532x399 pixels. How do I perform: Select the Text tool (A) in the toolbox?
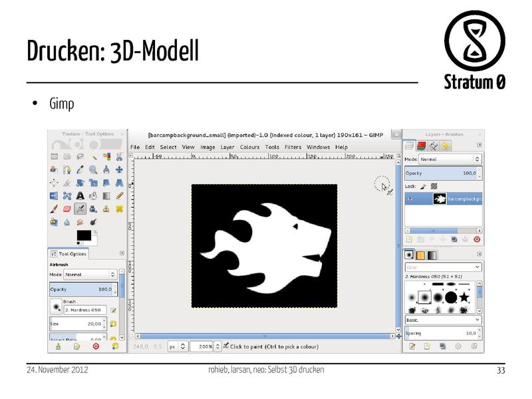tap(80, 196)
